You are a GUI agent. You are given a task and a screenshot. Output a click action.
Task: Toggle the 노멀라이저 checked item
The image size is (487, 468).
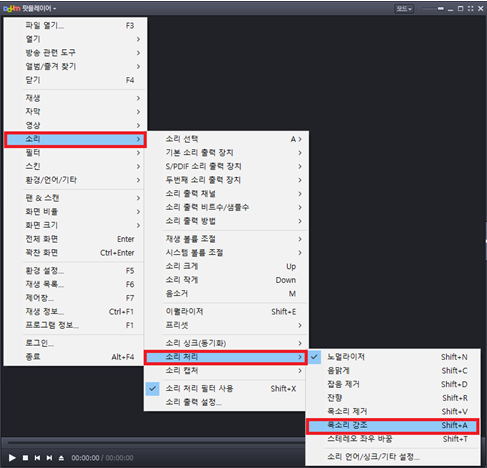[394, 357]
